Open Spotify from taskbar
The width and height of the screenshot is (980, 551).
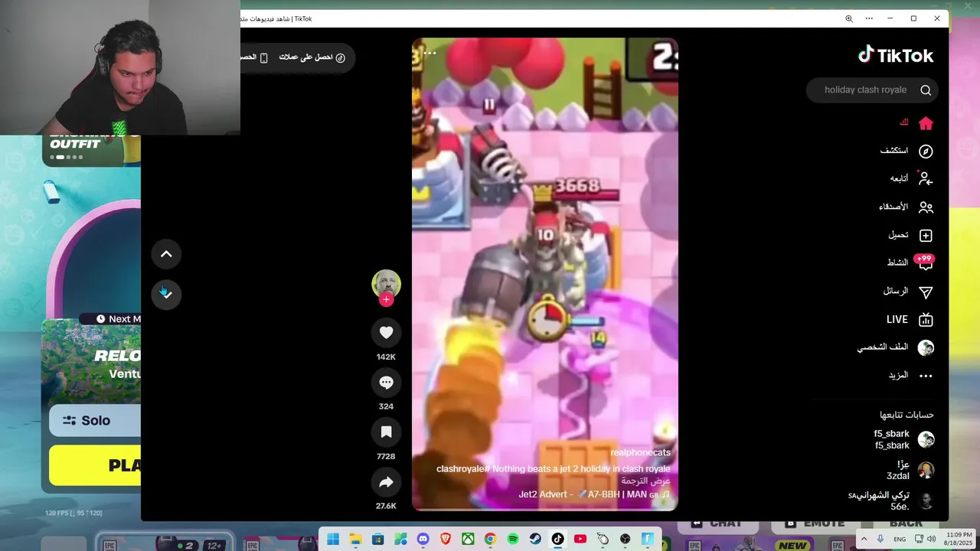(513, 539)
